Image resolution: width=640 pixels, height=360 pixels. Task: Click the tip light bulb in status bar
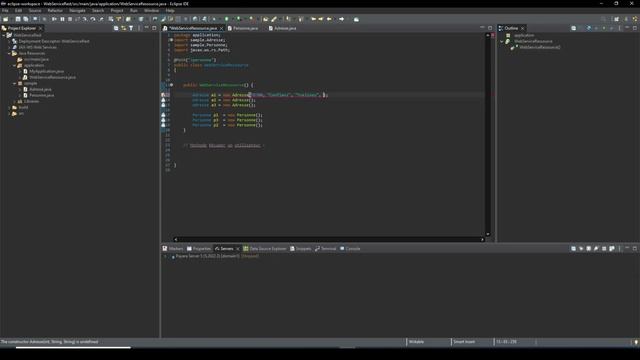636,342
